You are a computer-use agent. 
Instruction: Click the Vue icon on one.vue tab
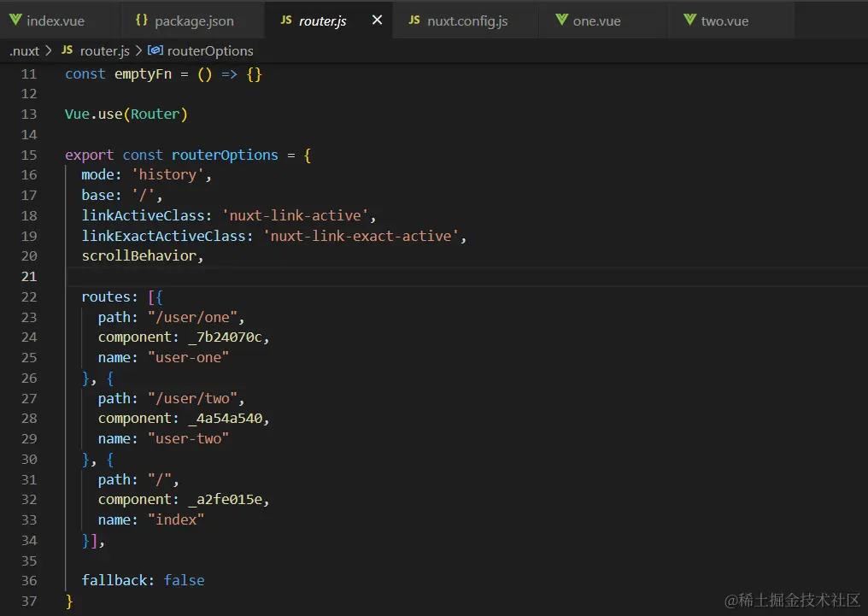pyautogui.click(x=562, y=20)
